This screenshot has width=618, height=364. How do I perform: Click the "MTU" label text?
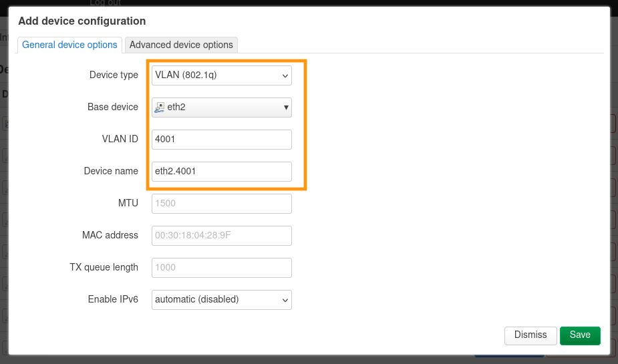click(x=128, y=203)
